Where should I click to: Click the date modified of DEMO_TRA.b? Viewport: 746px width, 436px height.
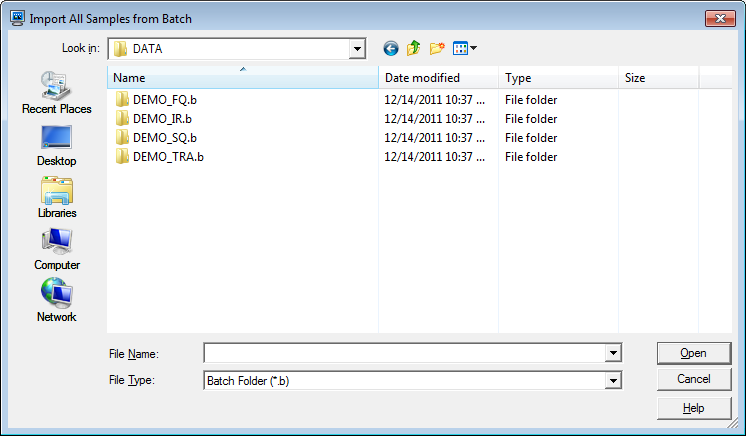(x=434, y=157)
